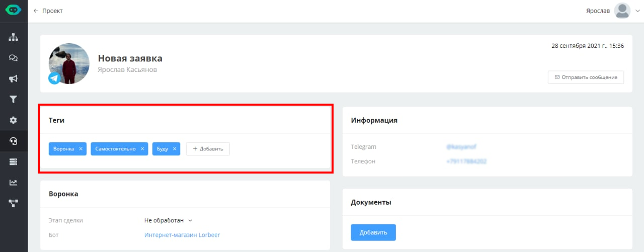This screenshot has height=252, width=644.
Task: Open the analytics chart icon in sidebar
Action: (14, 183)
